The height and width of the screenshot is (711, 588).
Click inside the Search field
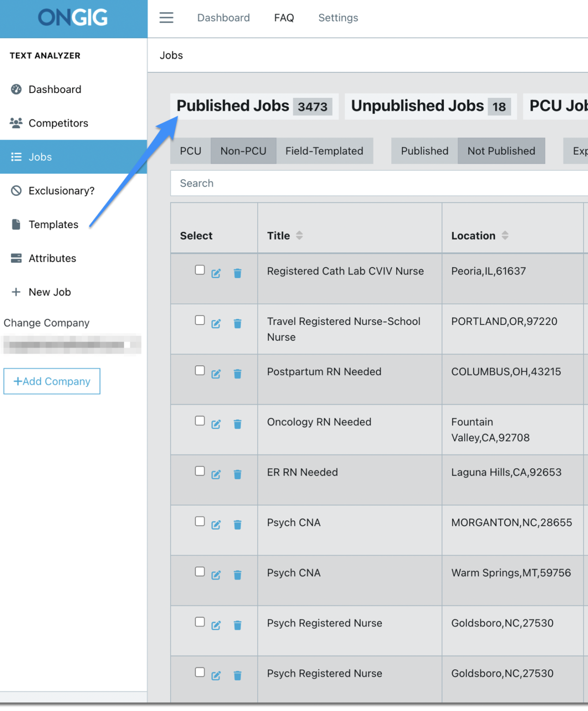click(x=278, y=183)
